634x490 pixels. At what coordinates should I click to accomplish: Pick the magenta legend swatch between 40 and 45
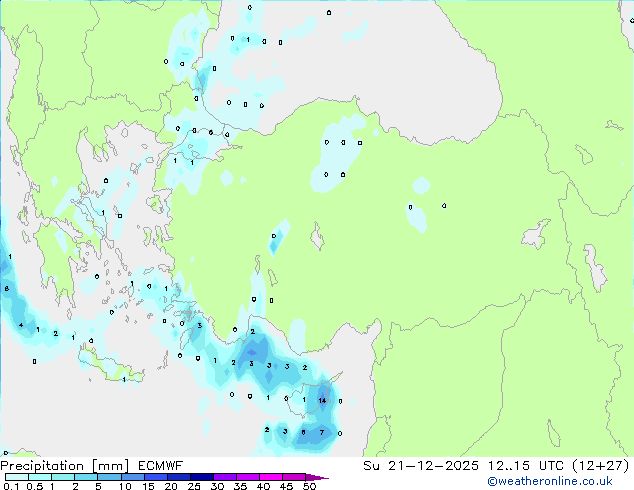coord(271,477)
